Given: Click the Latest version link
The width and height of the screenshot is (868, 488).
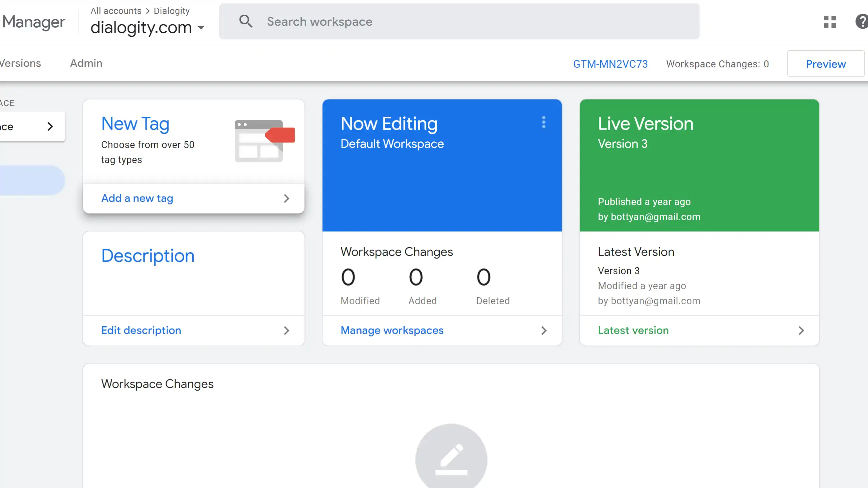Looking at the screenshot, I should tap(633, 330).
